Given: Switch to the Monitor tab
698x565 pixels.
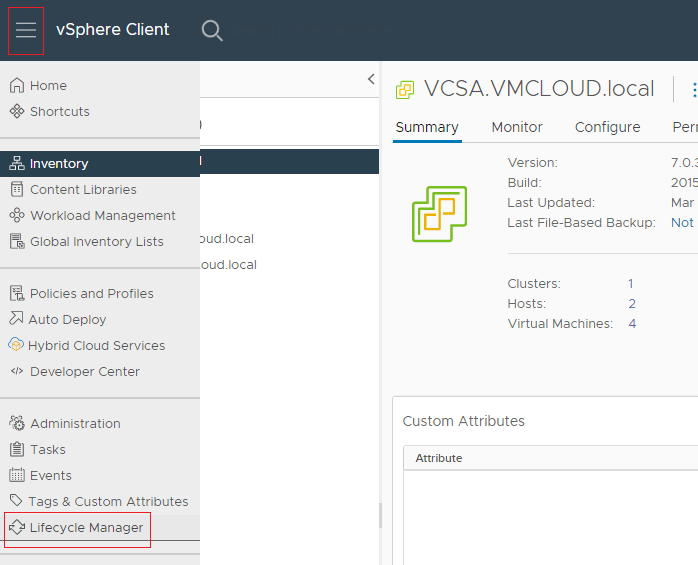Looking at the screenshot, I should click(x=517, y=127).
